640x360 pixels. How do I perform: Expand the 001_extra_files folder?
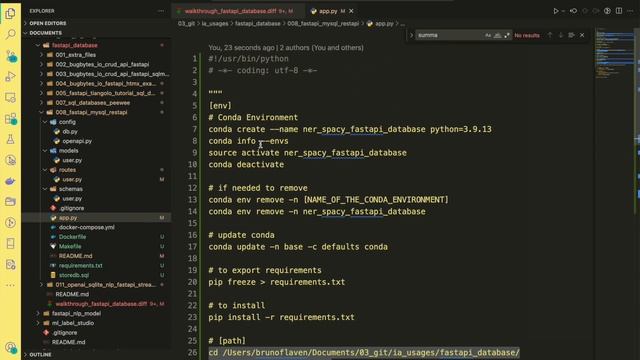point(76,55)
